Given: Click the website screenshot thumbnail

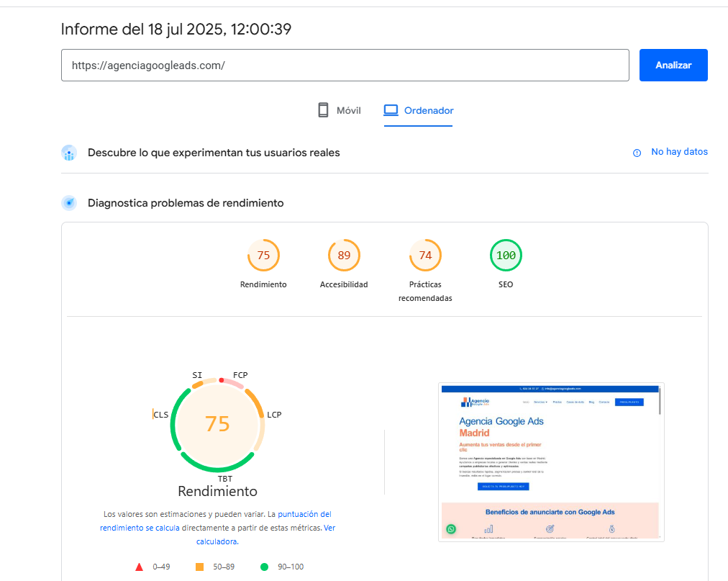Looking at the screenshot, I should [551, 461].
